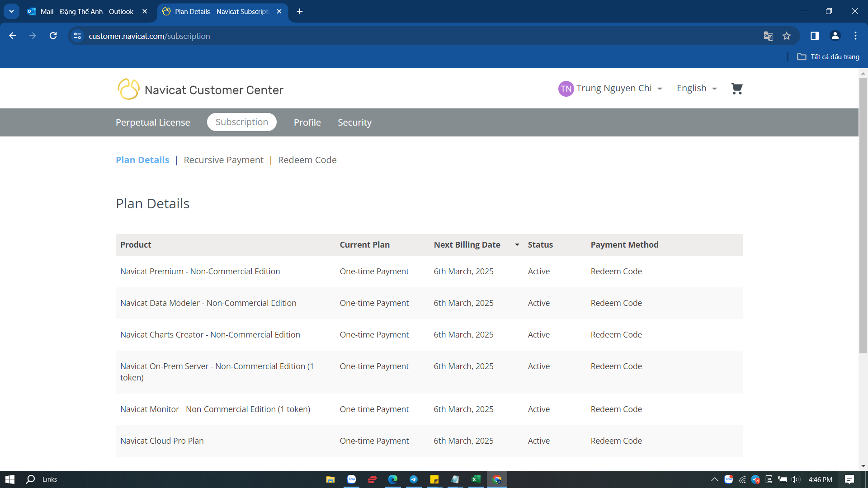Close the Outlook Mail tab

[x=145, y=11]
